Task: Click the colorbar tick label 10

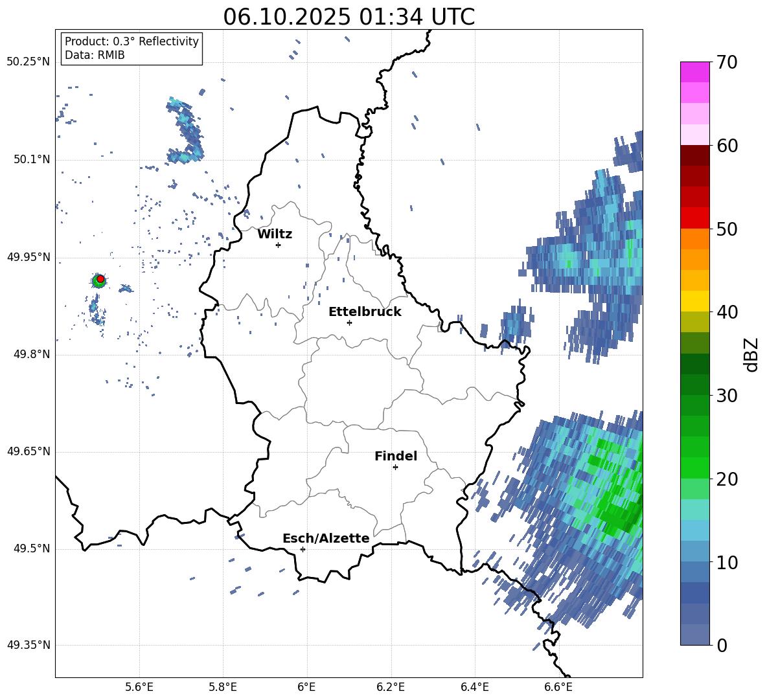Action: [727, 562]
